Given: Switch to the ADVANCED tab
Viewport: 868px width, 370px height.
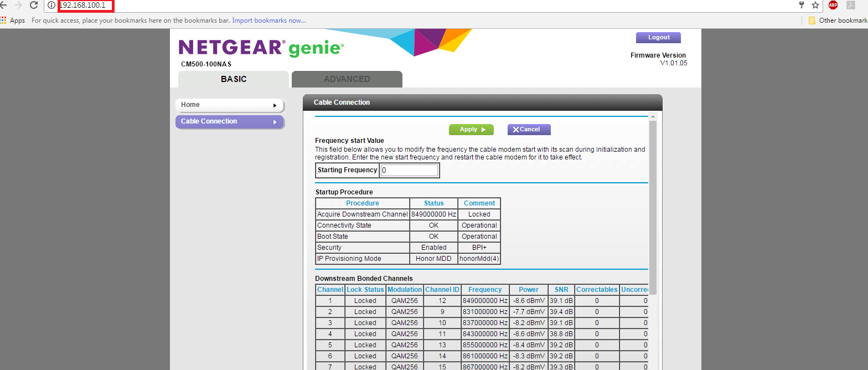Looking at the screenshot, I should click(347, 79).
